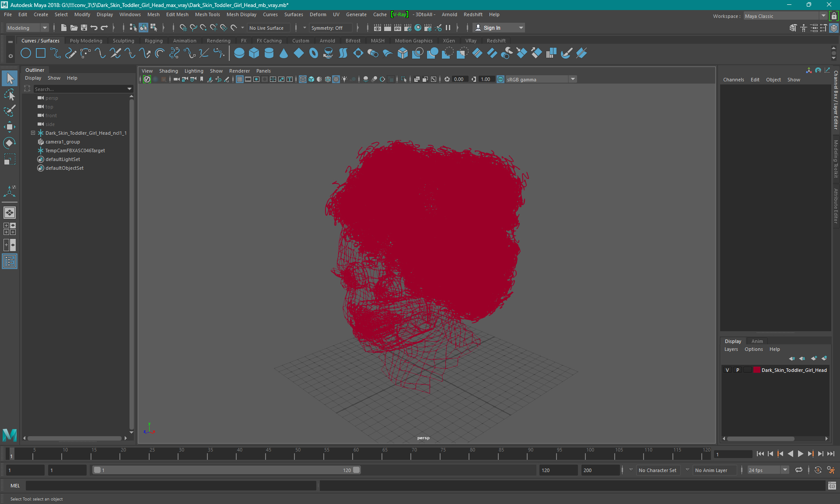Click the Outliner horizontal scrollbar

coord(74,438)
